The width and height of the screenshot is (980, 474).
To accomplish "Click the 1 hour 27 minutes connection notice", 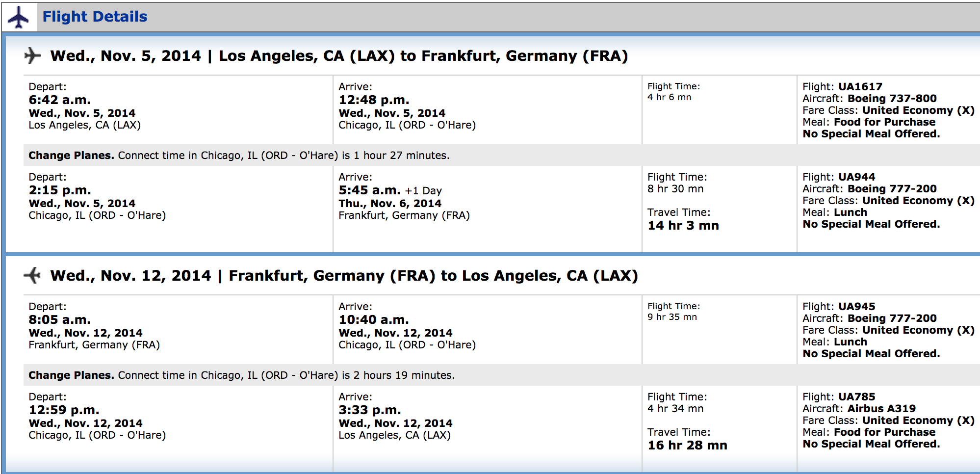I will [239, 156].
